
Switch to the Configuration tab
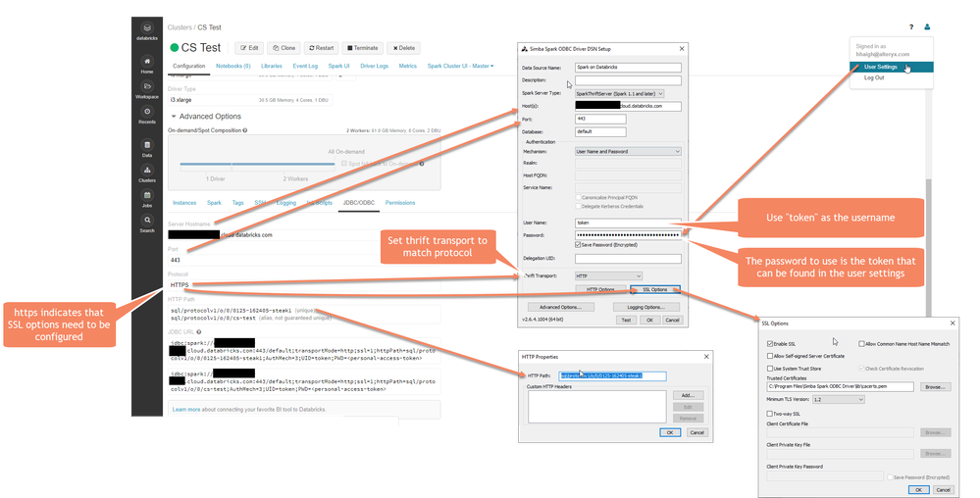pos(188,66)
